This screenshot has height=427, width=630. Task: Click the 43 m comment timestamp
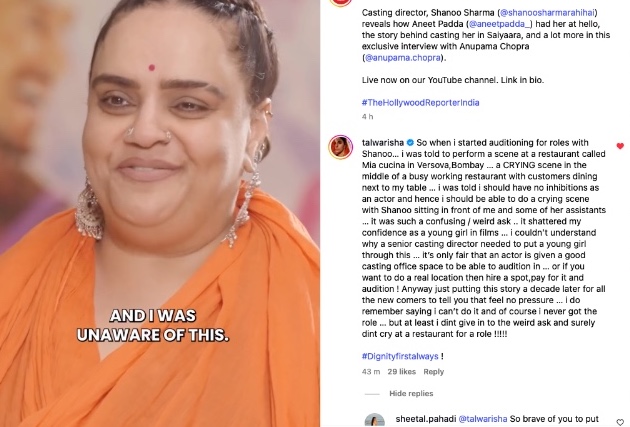(371, 372)
